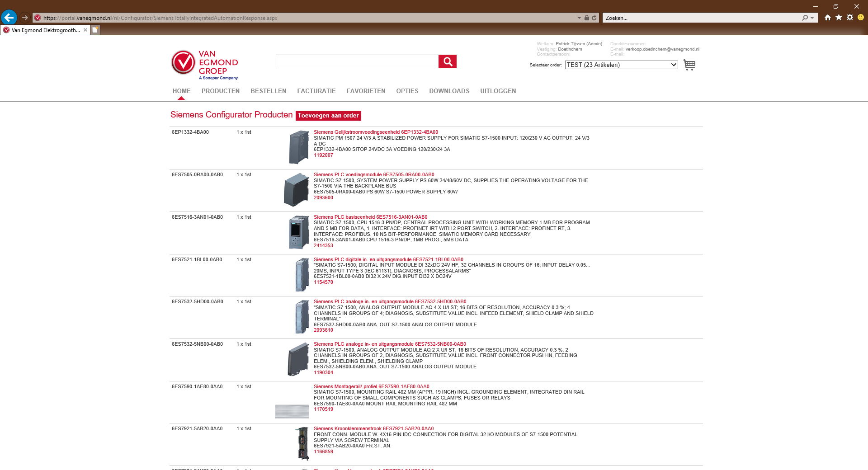The height and width of the screenshot is (470, 868).
Task: Click article number 2093600
Action: [x=323, y=198]
